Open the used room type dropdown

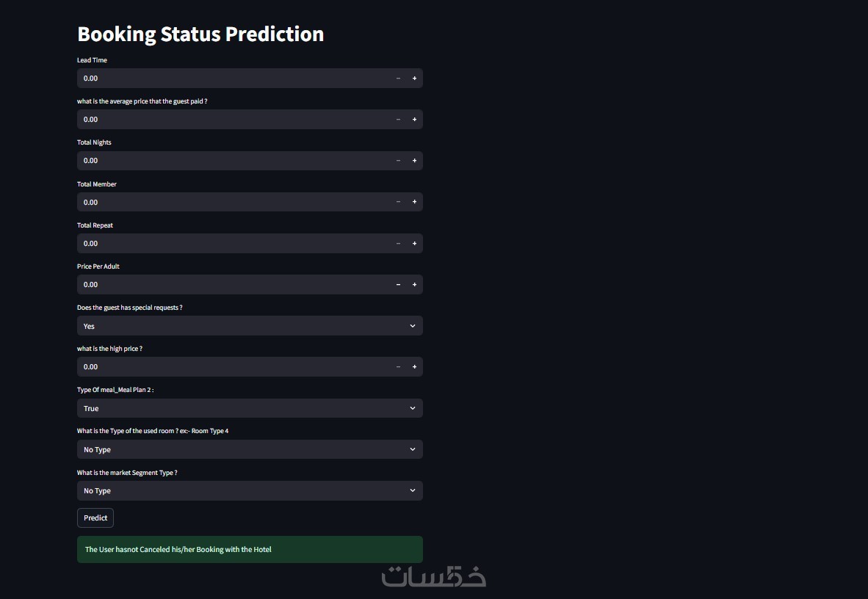tap(250, 449)
